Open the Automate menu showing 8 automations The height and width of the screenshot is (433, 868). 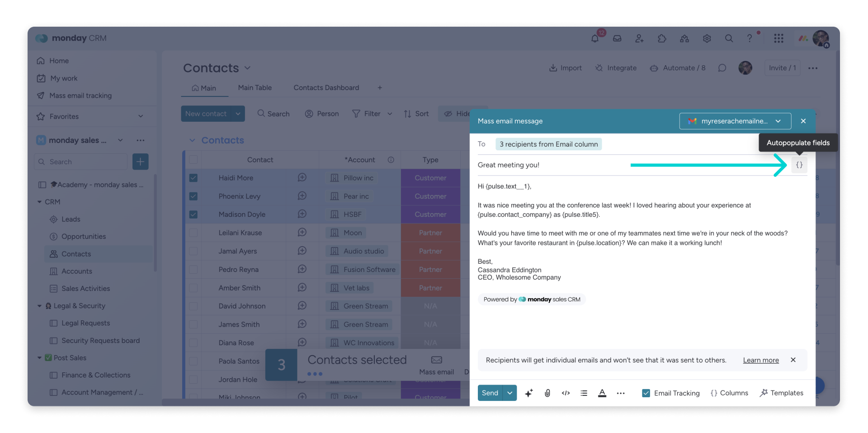click(x=678, y=68)
